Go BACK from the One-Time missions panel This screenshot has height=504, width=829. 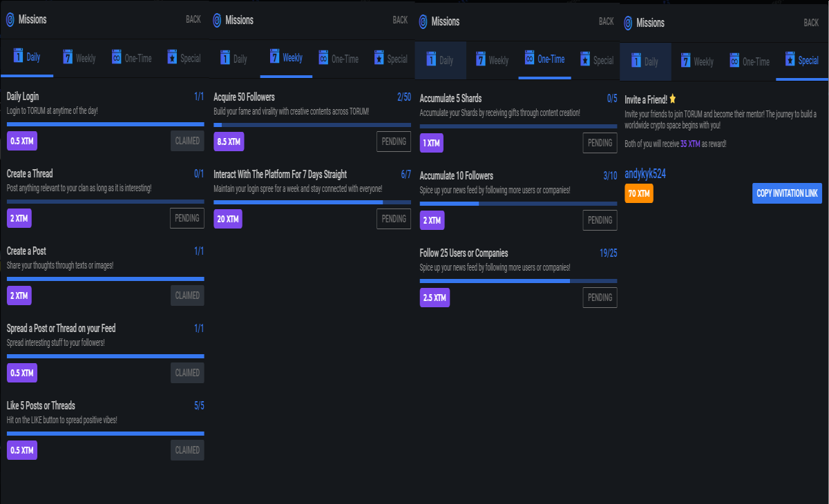tap(607, 21)
